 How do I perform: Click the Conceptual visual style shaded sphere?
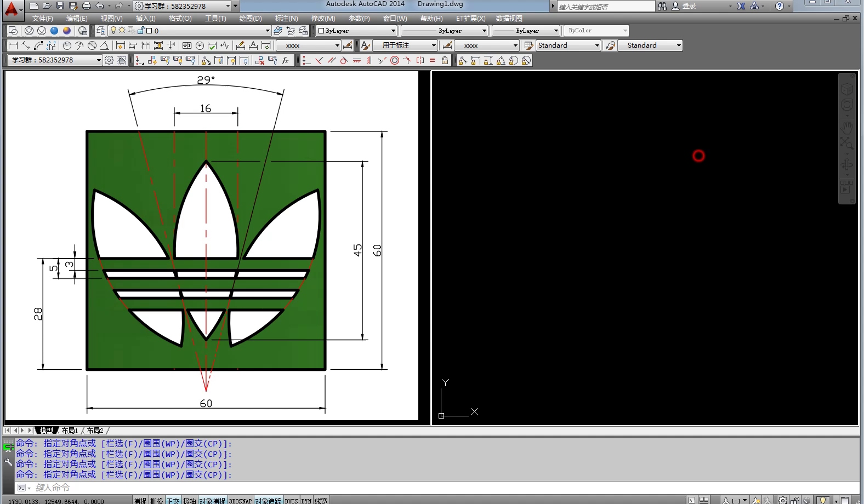(67, 31)
